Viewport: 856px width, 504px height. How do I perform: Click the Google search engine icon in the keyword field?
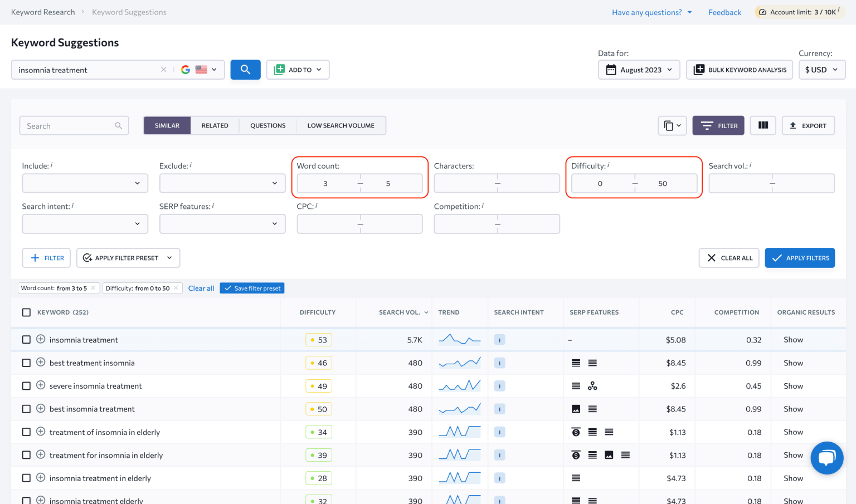[186, 70]
